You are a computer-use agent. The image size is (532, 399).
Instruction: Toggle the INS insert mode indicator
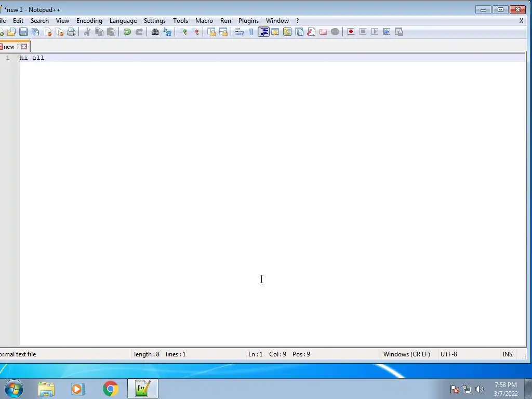tap(507, 354)
